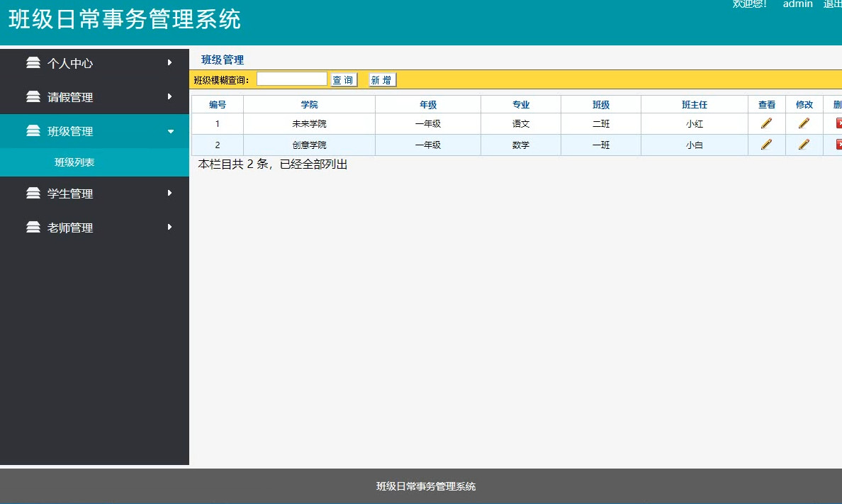Click the 二班 cell
The image size is (842, 504).
pos(601,123)
